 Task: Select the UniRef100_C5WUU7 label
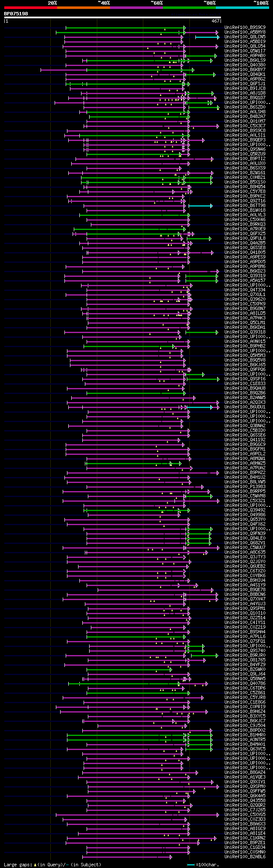(245, 547)
